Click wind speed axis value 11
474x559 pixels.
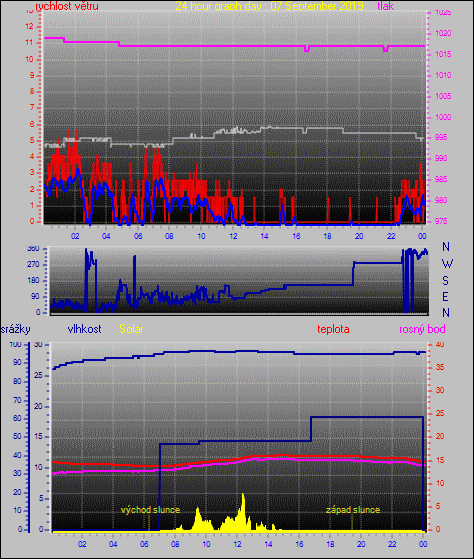click(x=29, y=43)
